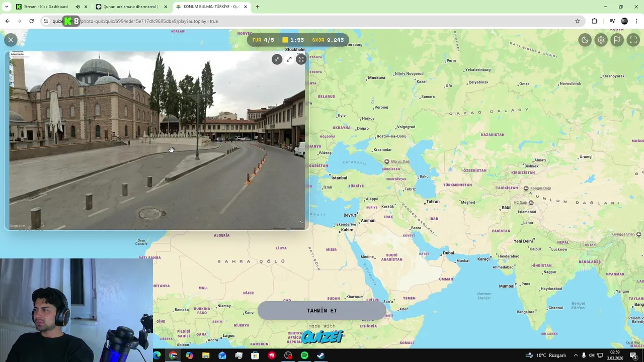The width and height of the screenshot is (644, 362).
Task: Go back in browser history
Action: (7, 21)
